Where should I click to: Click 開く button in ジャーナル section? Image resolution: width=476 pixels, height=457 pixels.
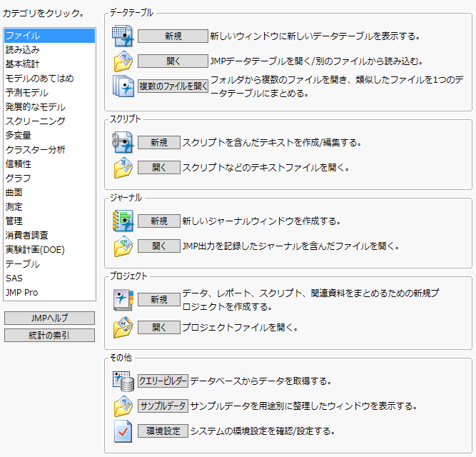click(159, 246)
